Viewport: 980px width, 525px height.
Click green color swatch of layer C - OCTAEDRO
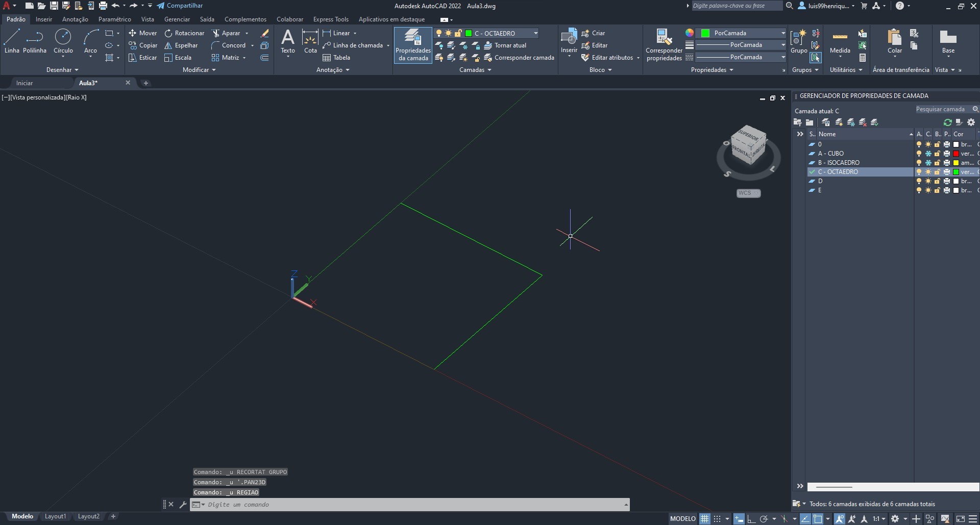click(x=956, y=172)
